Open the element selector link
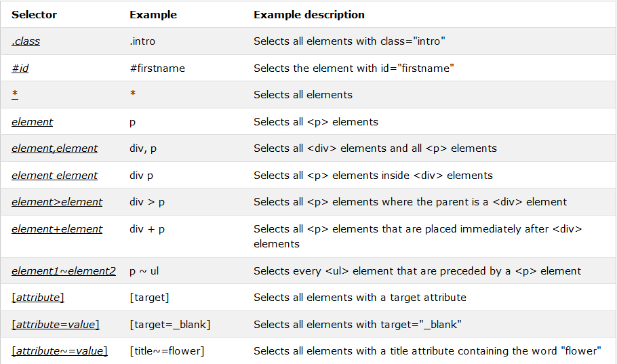Viewport: 617px width, 364px height. pyautogui.click(x=32, y=122)
